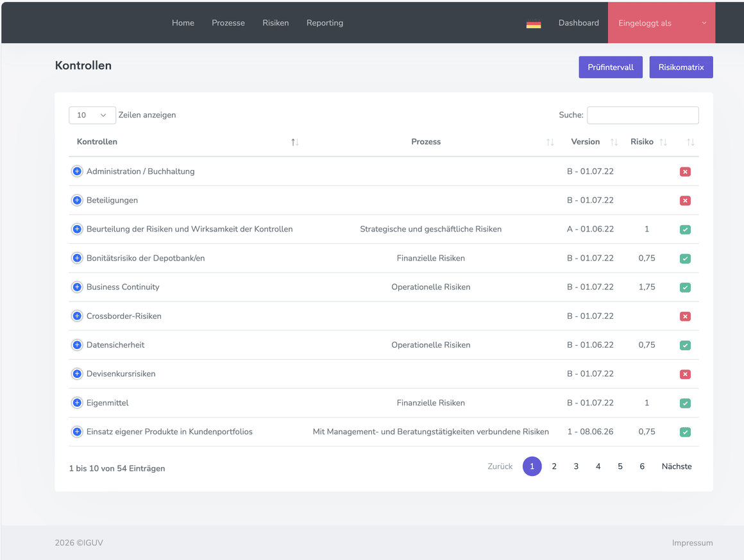
Task: Sort table by Kontrollen column arrows
Action: (x=294, y=142)
